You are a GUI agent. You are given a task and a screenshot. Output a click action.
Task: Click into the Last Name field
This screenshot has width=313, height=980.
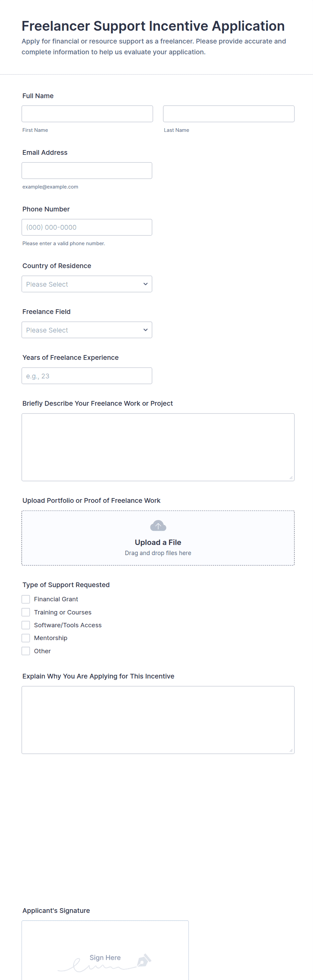click(x=229, y=114)
